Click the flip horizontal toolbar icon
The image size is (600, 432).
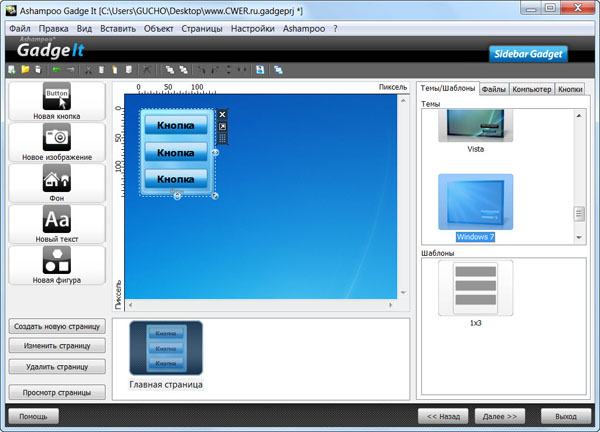point(241,70)
